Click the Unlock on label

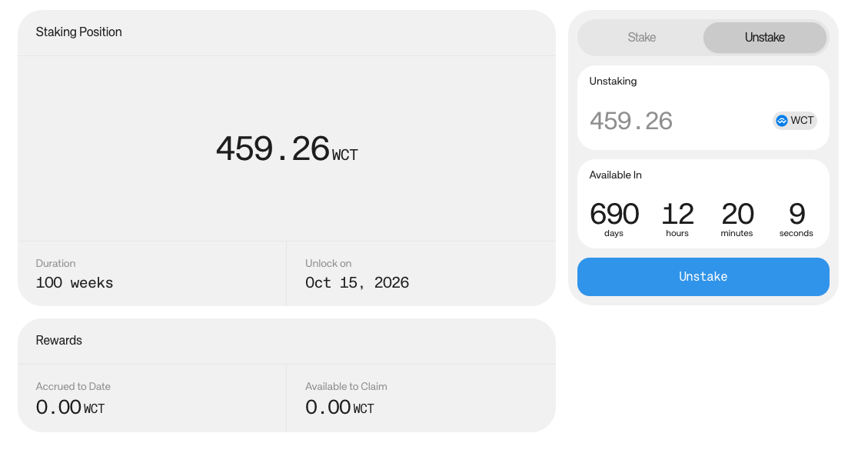(x=328, y=264)
